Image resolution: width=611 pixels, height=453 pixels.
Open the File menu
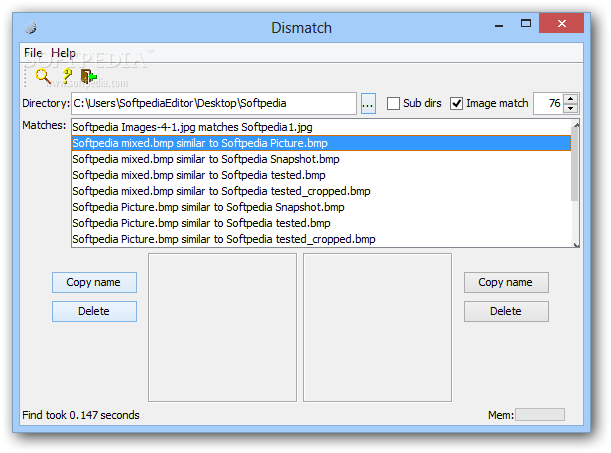33,53
